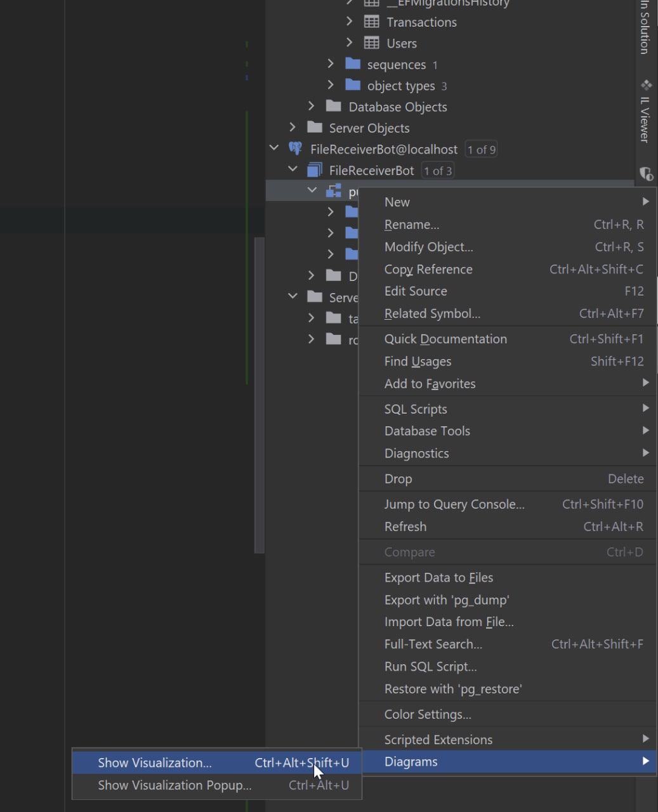Click the vertical scrollbar of left pane

coord(259,395)
